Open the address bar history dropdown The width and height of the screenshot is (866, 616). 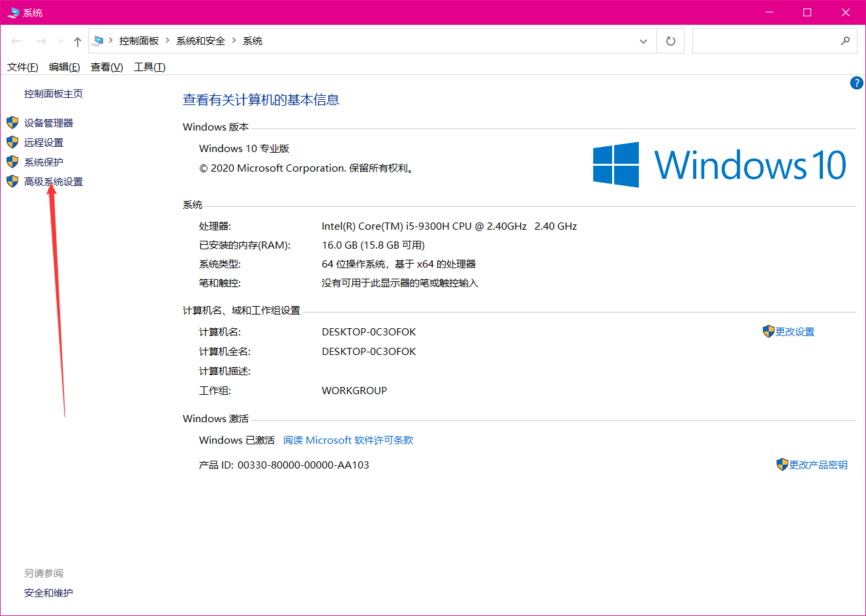[x=643, y=41]
